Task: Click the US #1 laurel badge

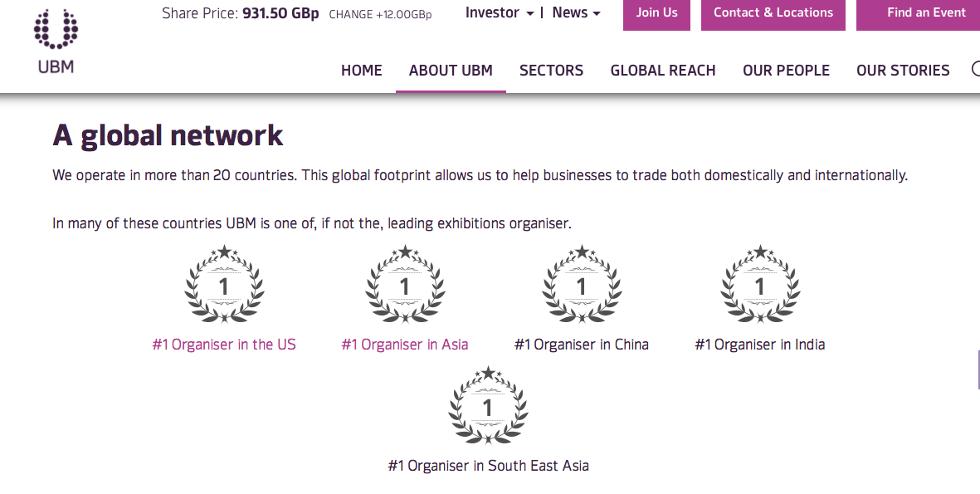Action: coord(224,285)
